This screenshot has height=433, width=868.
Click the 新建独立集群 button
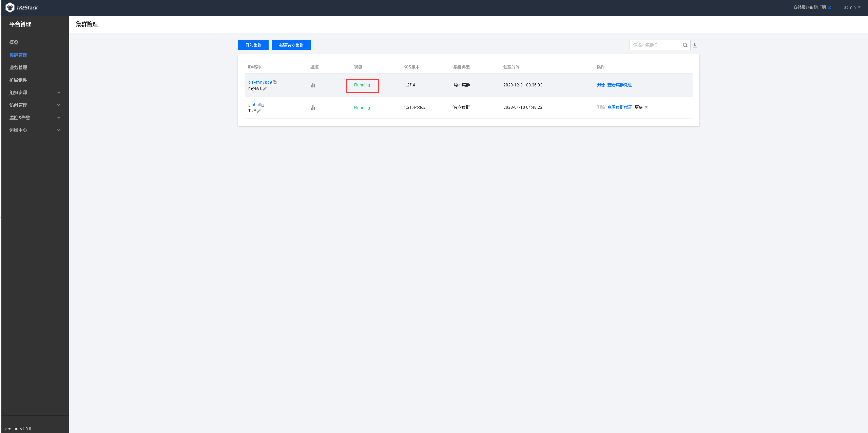click(x=291, y=45)
